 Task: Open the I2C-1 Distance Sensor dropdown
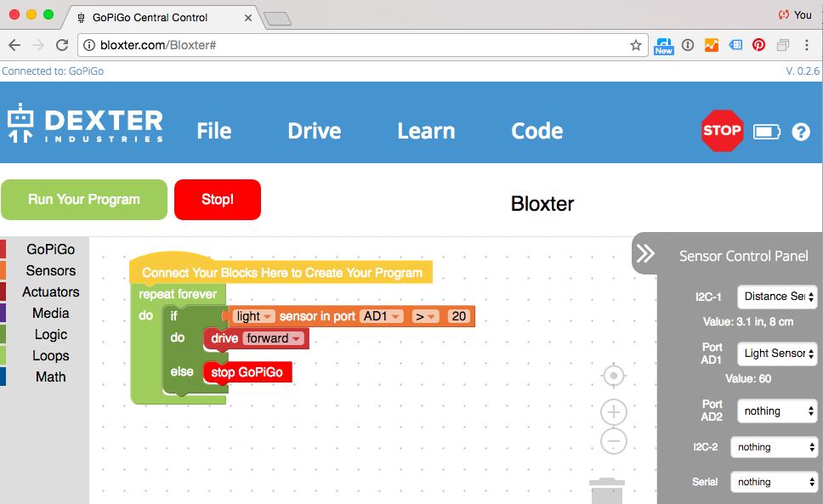776,297
